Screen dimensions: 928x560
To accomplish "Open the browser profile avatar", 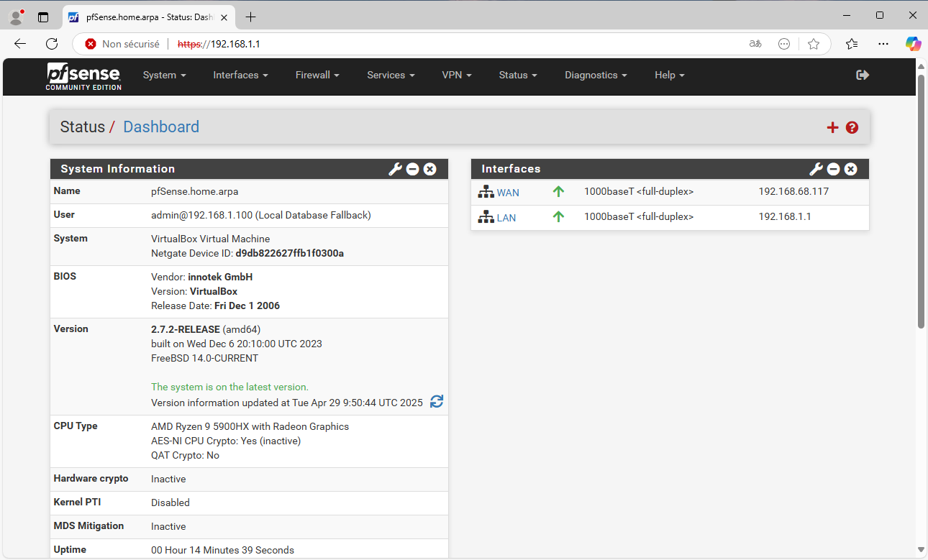I will [x=16, y=17].
